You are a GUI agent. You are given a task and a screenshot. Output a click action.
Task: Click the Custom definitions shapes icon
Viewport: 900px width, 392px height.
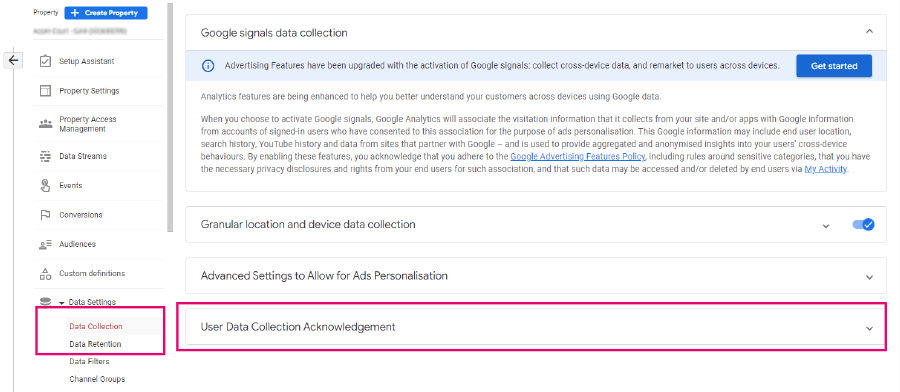tap(45, 274)
